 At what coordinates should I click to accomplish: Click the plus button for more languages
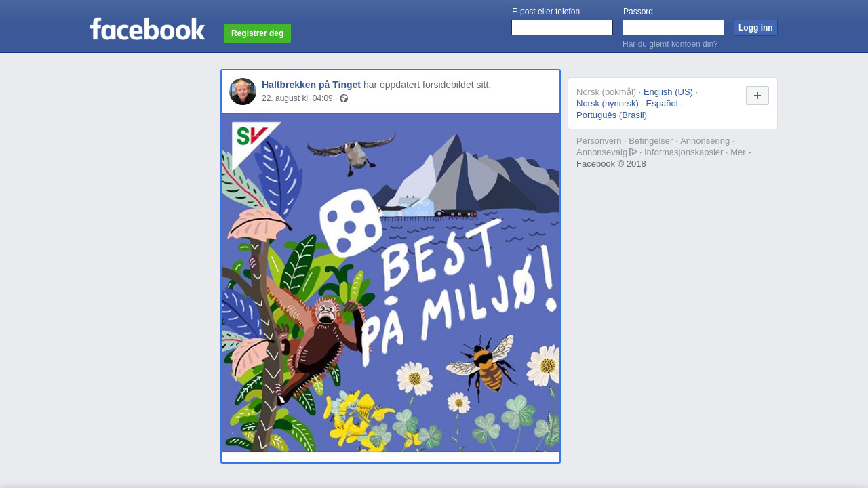click(x=757, y=96)
